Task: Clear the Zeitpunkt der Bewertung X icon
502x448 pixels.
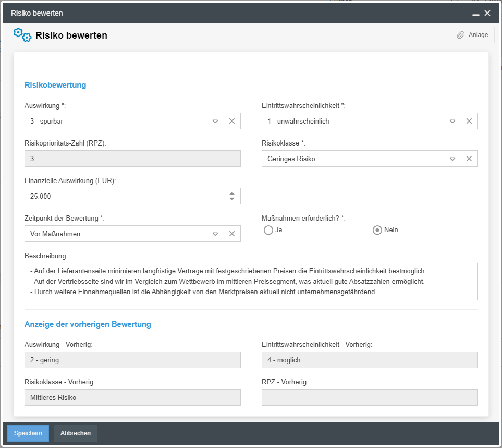Action: 232,234
